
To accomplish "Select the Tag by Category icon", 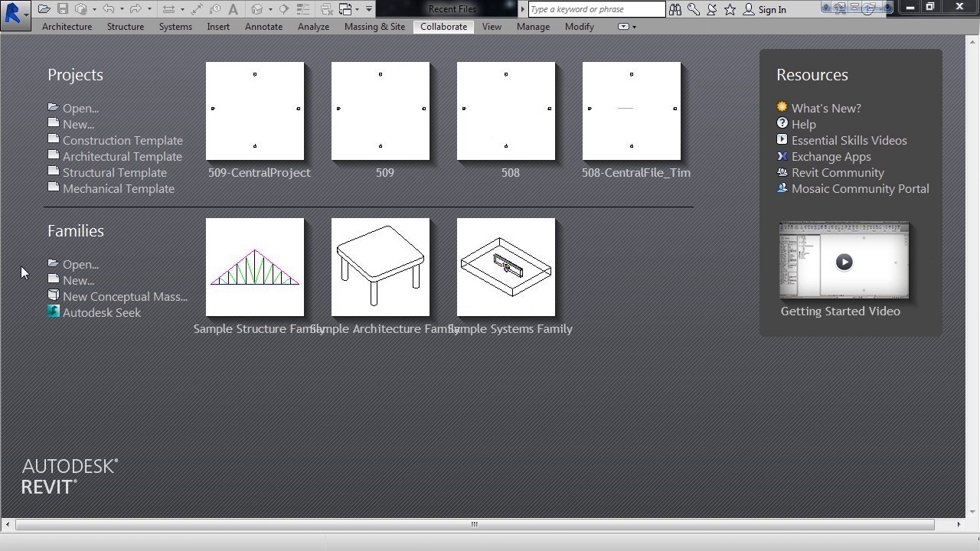I will (x=215, y=9).
